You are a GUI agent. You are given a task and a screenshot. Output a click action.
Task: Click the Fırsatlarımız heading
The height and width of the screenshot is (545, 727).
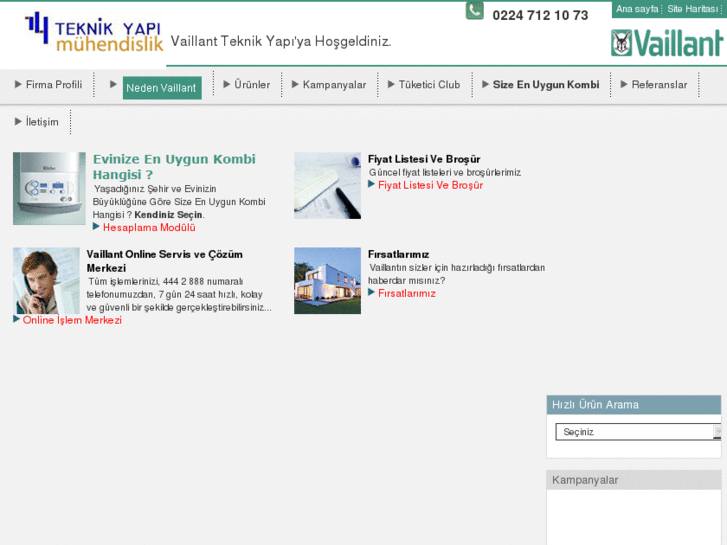[399, 254]
